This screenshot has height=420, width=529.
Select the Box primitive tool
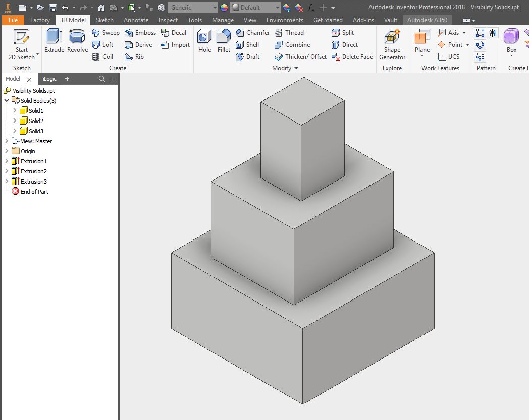tap(511, 43)
